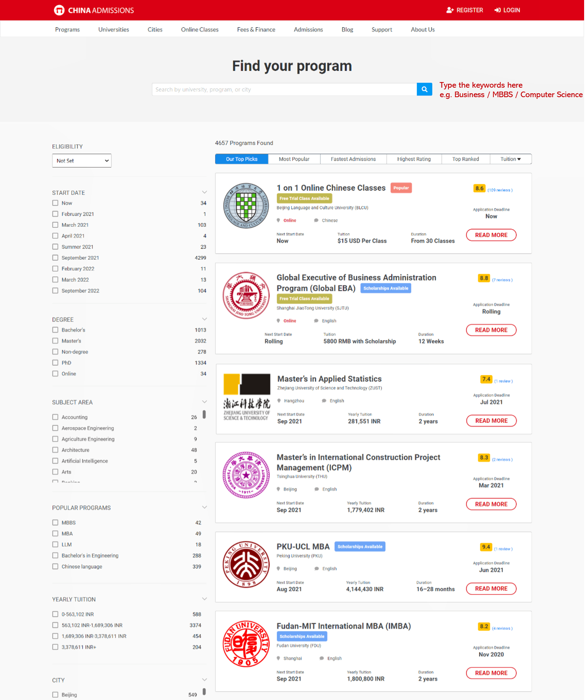Click the Shanghai Jiao Tong University logo

click(246, 295)
